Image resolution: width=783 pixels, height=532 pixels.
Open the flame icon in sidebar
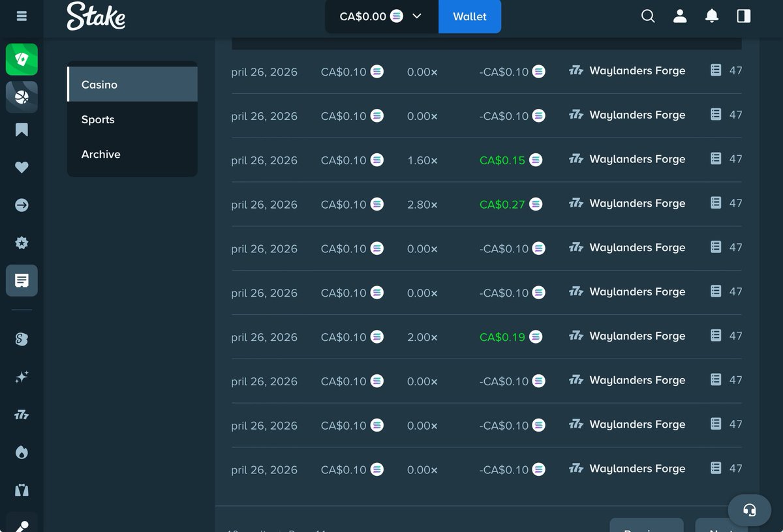click(22, 452)
